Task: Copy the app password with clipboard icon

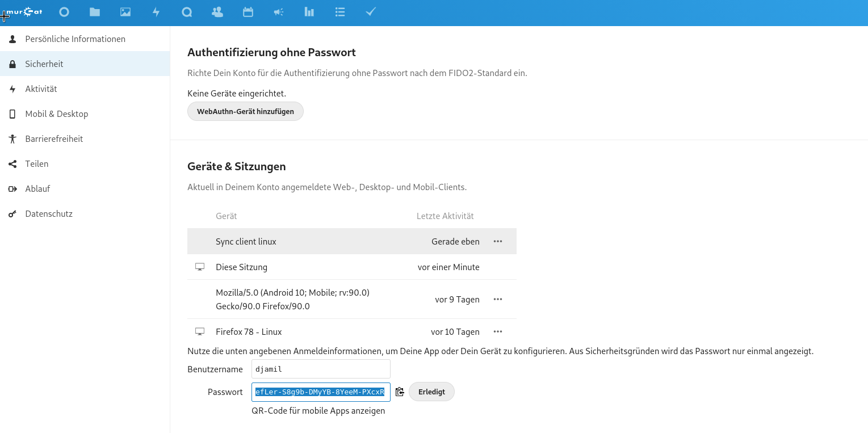Action: pyautogui.click(x=400, y=392)
